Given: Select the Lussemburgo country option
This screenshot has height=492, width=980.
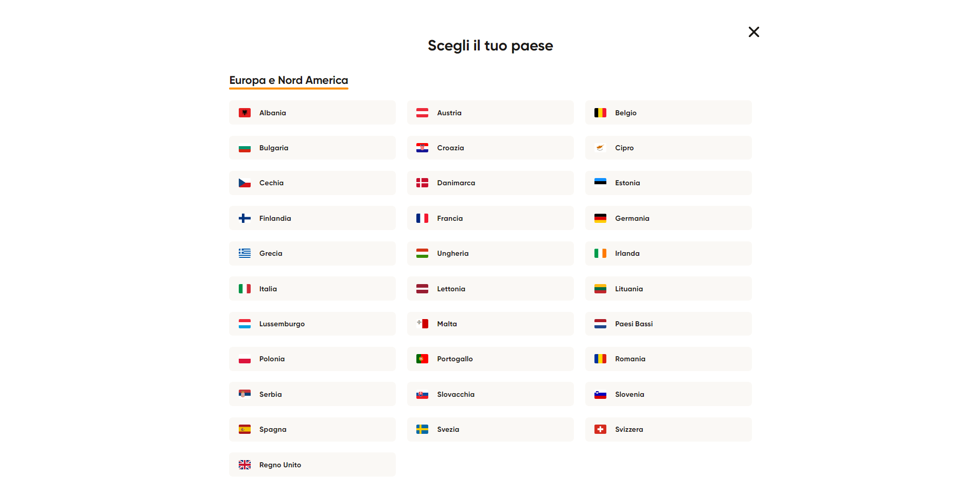Looking at the screenshot, I should click(312, 324).
